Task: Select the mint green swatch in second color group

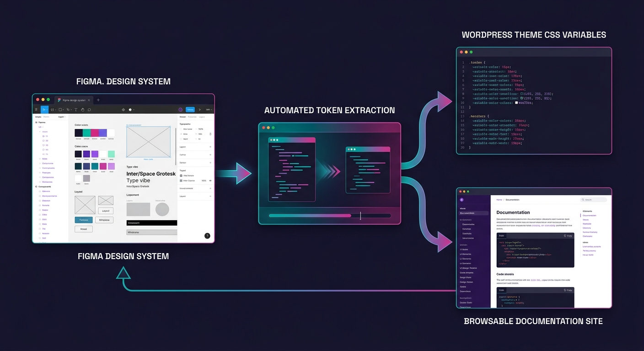Action: tap(111, 154)
